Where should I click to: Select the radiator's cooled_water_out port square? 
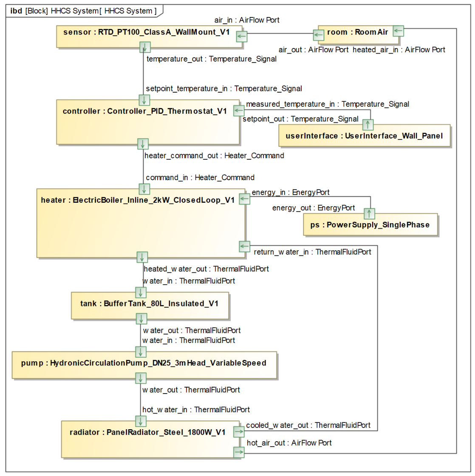(x=239, y=432)
